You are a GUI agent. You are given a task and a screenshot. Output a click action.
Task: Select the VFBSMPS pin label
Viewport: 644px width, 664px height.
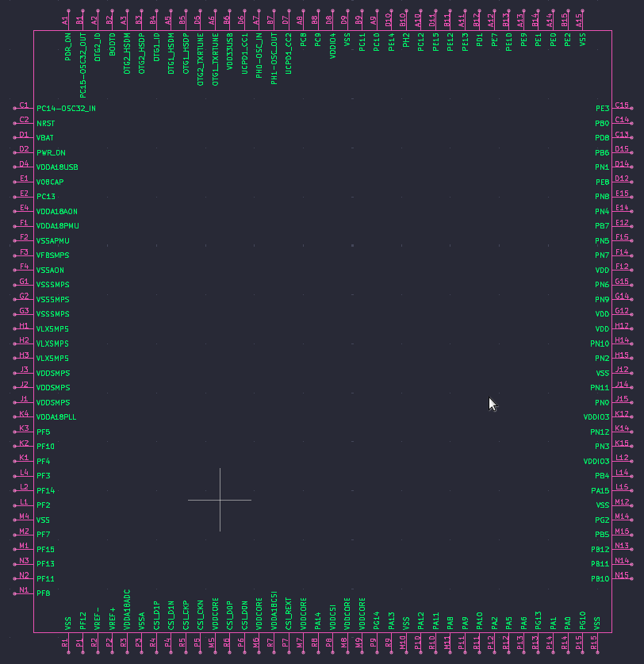53,255
